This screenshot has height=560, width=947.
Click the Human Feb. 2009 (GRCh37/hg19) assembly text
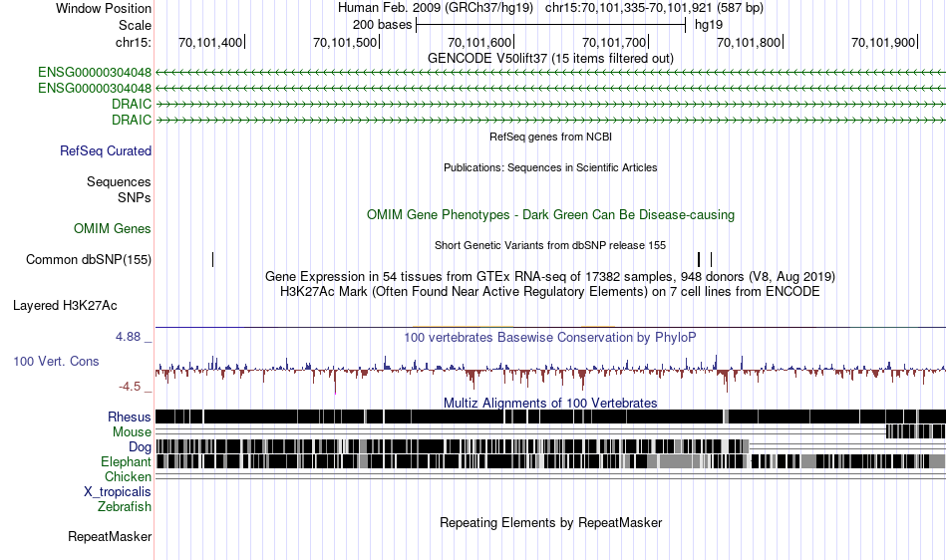(436, 8)
